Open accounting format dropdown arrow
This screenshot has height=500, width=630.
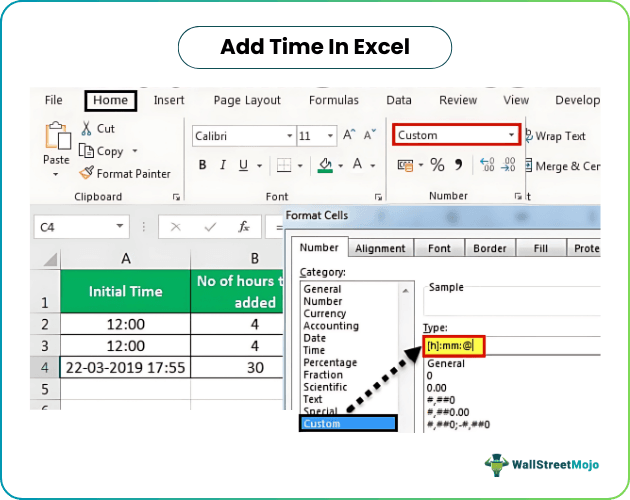click(x=421, y=165)
